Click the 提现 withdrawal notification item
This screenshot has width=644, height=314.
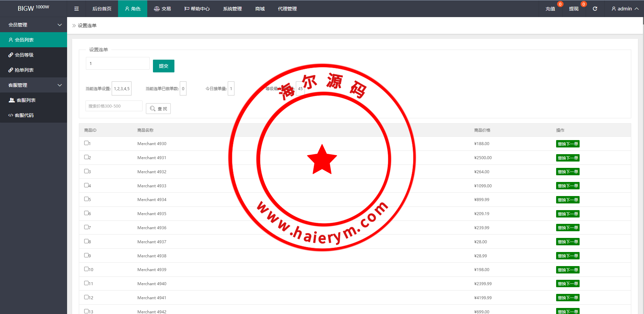(574, 9)
